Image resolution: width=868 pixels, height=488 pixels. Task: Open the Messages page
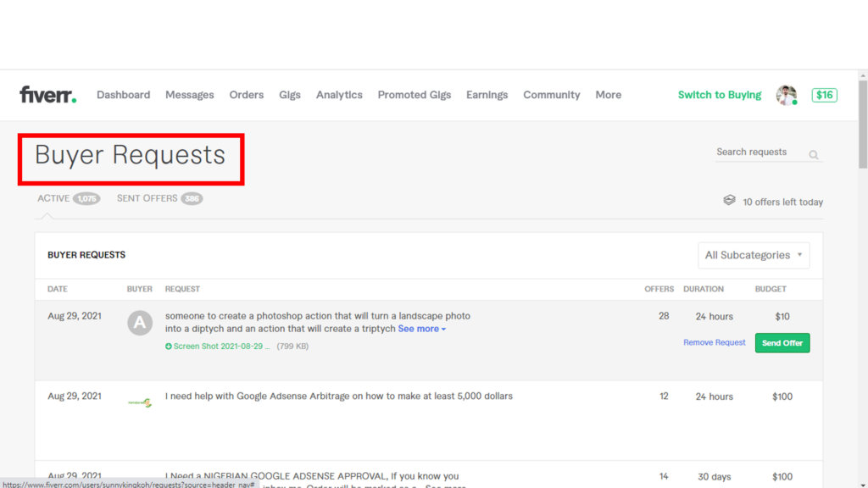[189, 95]
